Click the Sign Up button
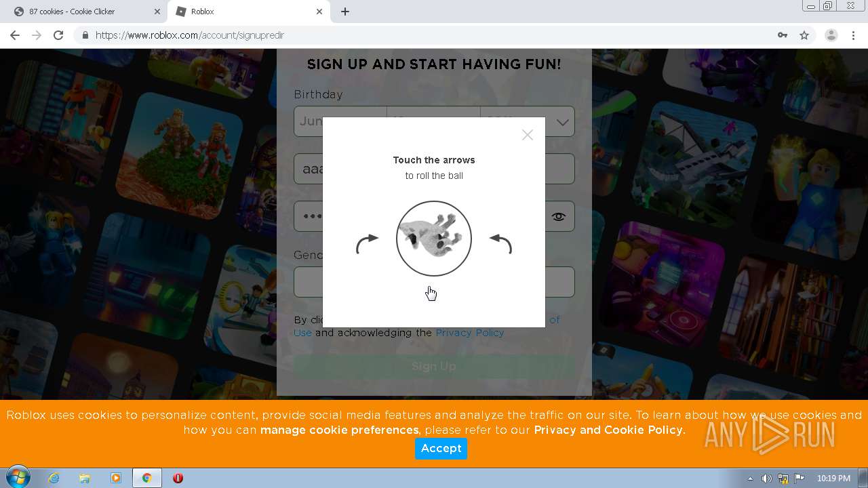Screen dimensions: 868x488 pos(434,367)
